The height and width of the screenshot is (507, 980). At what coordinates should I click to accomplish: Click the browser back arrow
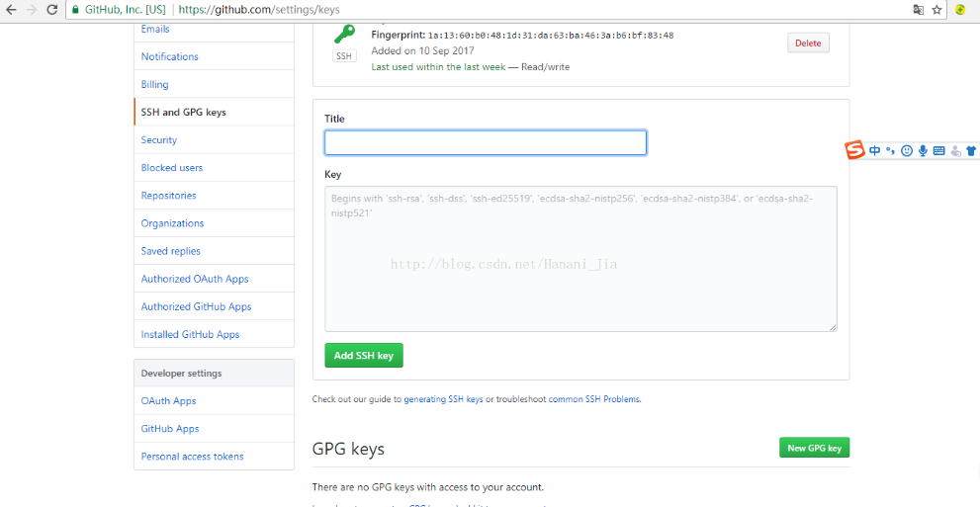[11, 9]
